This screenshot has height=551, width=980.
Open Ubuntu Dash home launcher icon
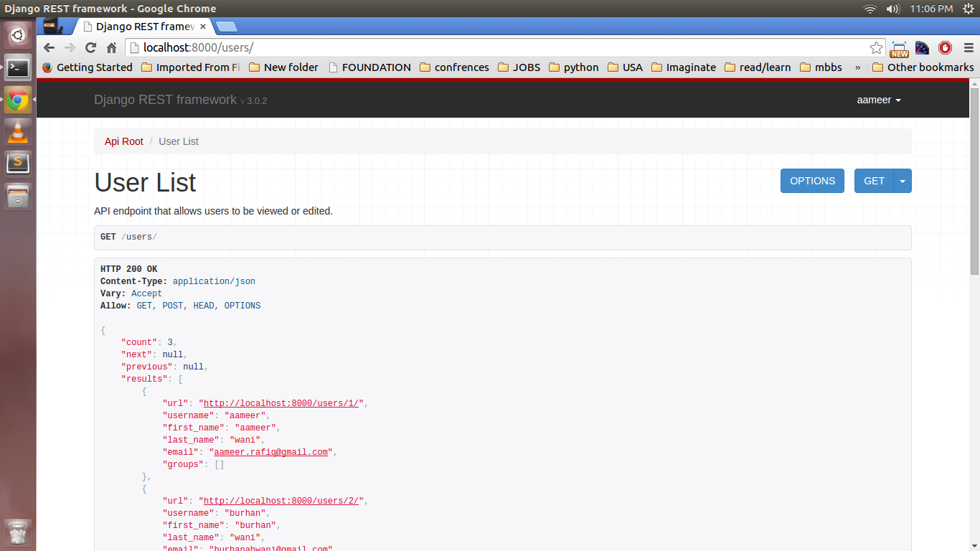pyautogui.click(x=18, y=34)
